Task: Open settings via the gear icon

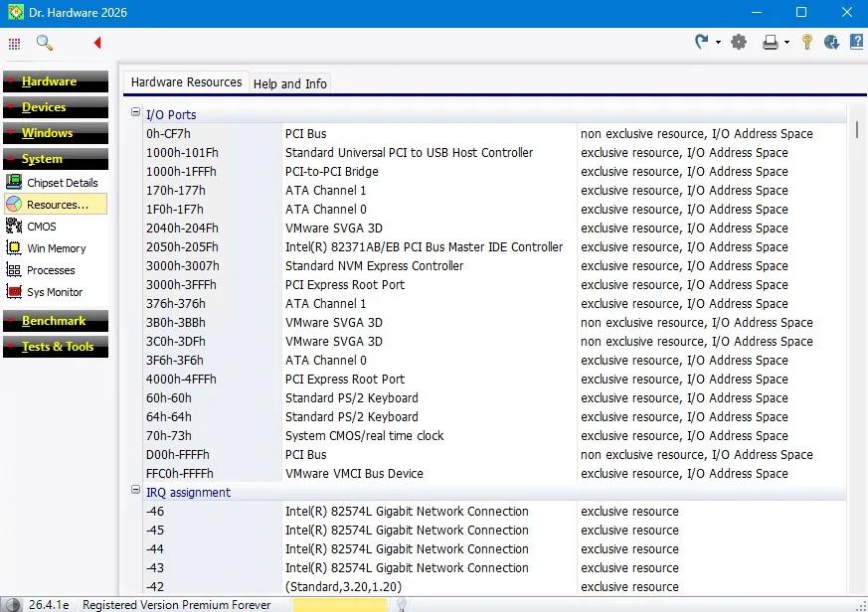Action: coord(739,42)
